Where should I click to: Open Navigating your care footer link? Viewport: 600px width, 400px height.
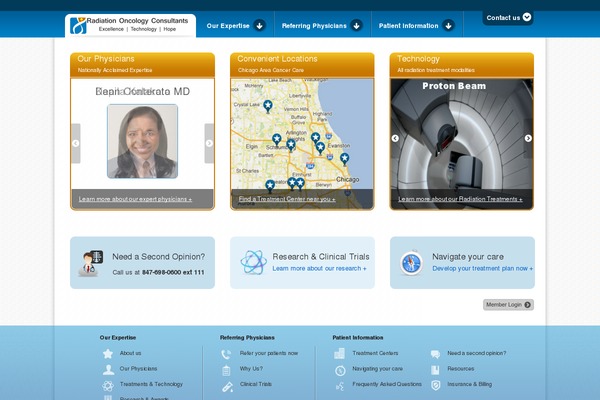click(x=377, y=369)
